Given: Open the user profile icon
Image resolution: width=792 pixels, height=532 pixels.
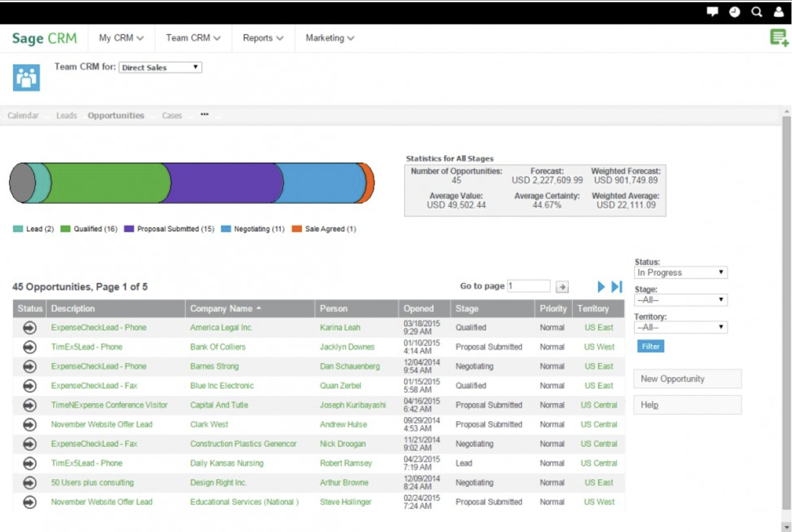Looking at the screenshot, I should (x=779, y=12).
